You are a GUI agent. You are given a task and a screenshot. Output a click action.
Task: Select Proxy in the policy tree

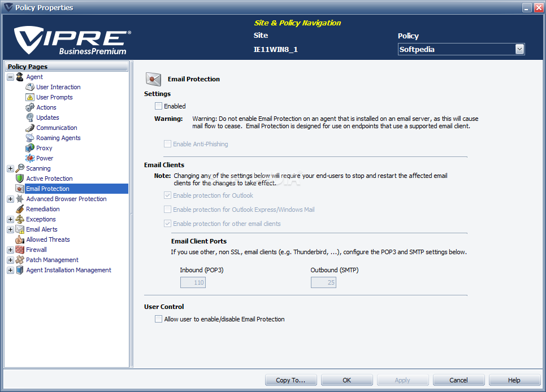coord(44,148)
